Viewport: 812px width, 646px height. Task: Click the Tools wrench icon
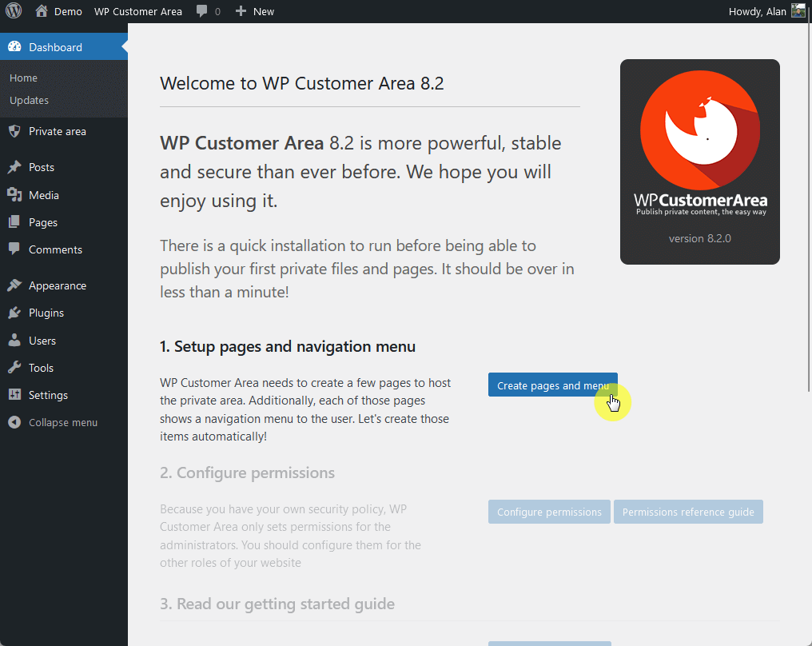coord(14,367)
